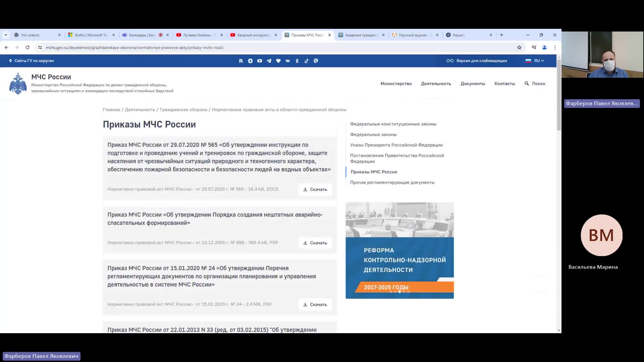Image resolution: width=644 pixels, height=362 pixels.
Task: Open the Chrome profile icon
Action: pyautogui.click(x=544, y=48)
